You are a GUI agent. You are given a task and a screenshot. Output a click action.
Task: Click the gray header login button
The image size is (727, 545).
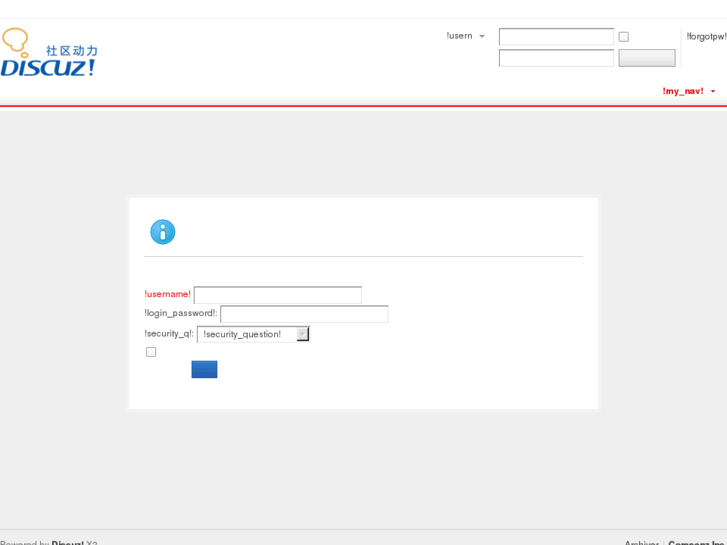point(647,58)
